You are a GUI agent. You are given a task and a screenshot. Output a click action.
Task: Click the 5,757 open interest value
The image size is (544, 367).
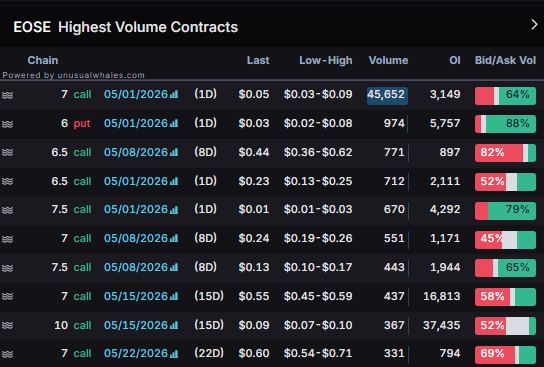pyautogui.click(x=445, y=123)
